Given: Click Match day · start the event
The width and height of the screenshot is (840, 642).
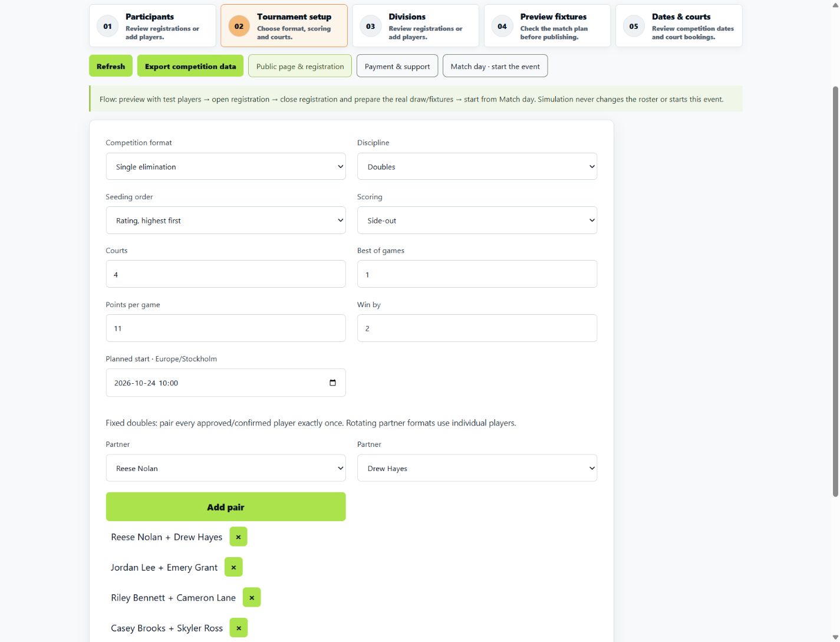Looking at the screenshot, I should point(495,66).
